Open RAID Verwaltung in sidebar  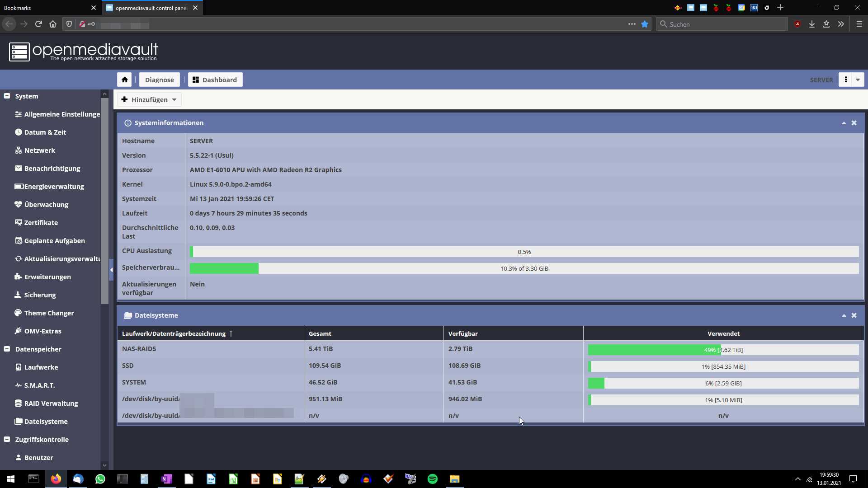pos(51,403)
